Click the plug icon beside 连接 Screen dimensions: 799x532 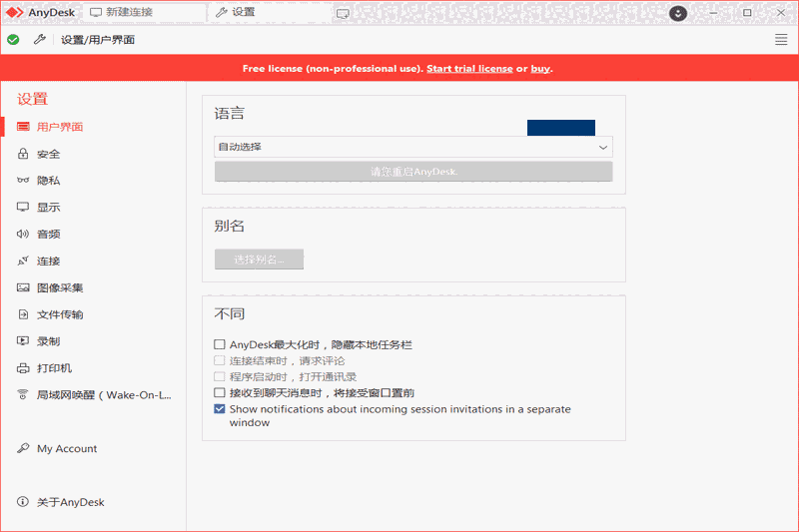click(23, 261)
